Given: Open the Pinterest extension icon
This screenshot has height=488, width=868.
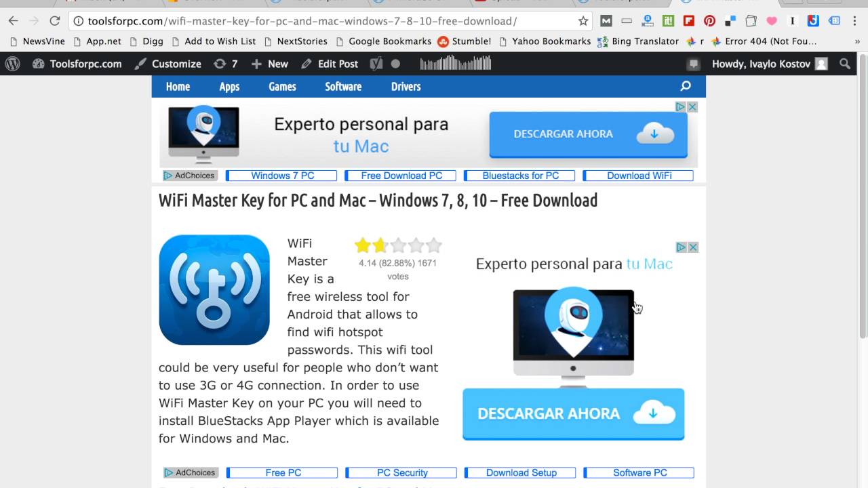Looking at the screenshot, I should [x=709, y=21].
